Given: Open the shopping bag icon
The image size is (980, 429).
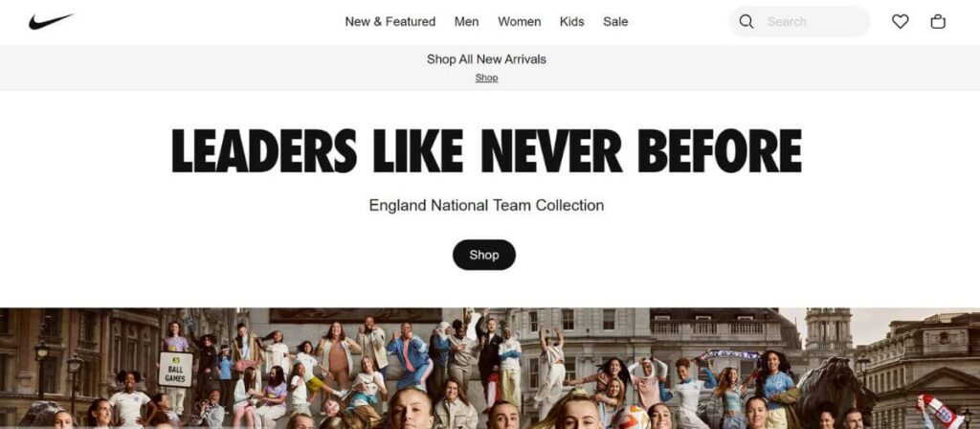Looking at the screenshot, I should 938,22.
